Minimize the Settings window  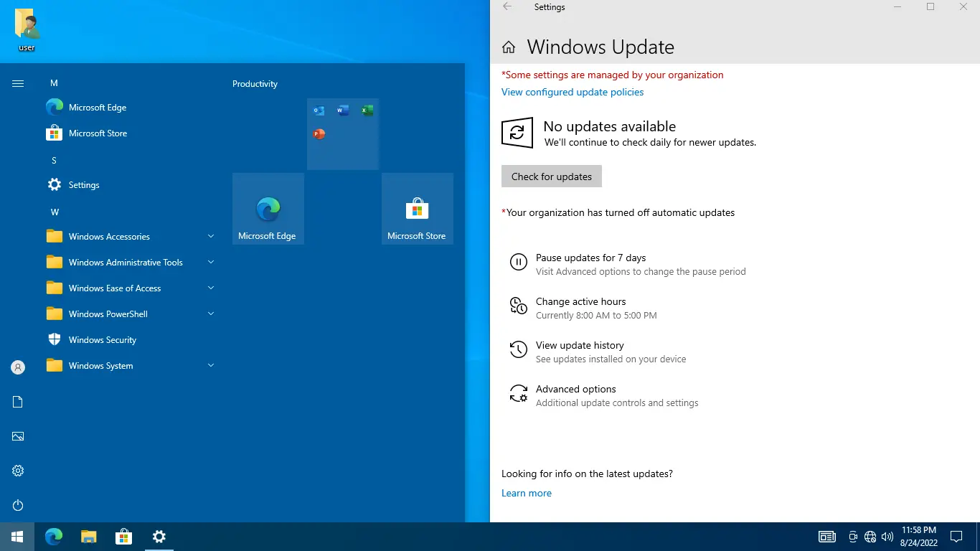pyautogui.click(x=897, y=7)
